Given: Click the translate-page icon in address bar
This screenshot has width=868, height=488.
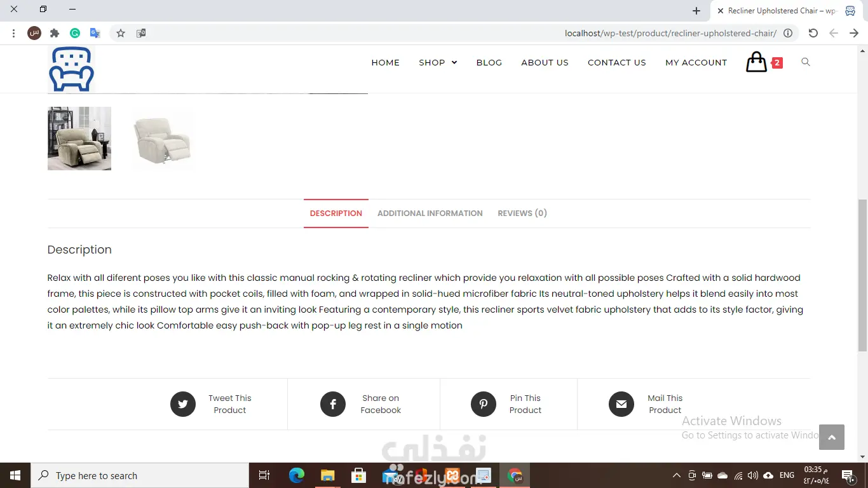Looking at the screenshot, I should 141,33.
